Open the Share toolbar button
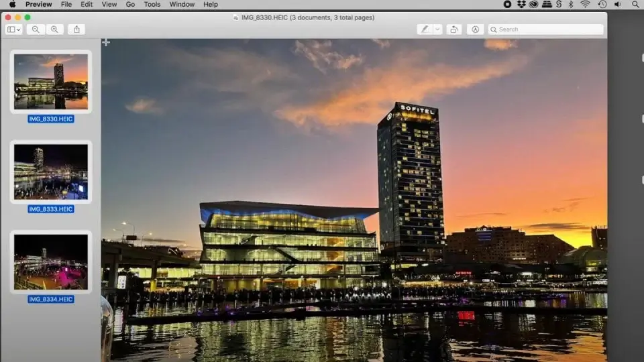The image size is (644, 362). [x=76, y=29]
